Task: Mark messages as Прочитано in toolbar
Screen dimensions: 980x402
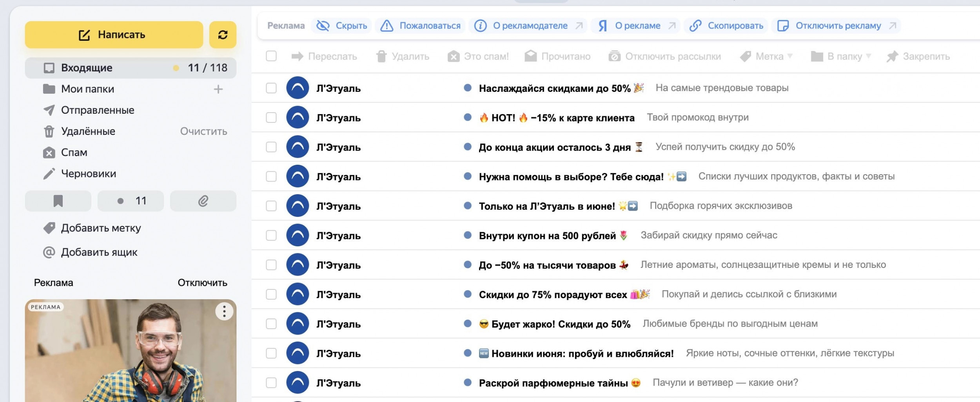Action: click(557, 56)
